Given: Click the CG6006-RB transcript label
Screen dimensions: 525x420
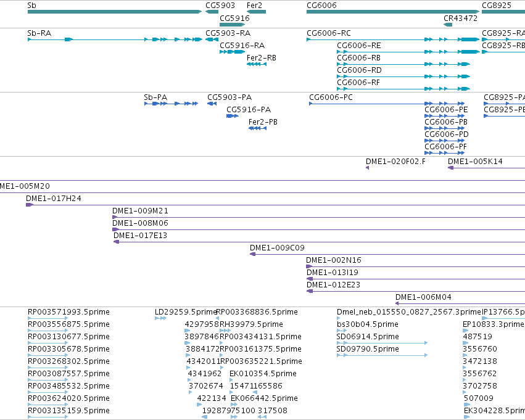Looking at the screenshot, I should click(359, 58).
